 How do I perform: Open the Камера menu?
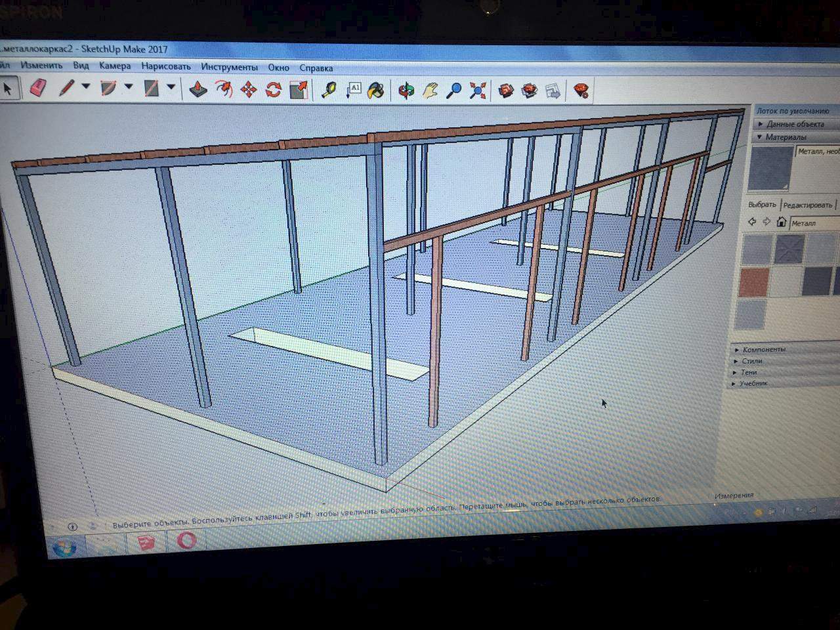(x=115, y=66)
